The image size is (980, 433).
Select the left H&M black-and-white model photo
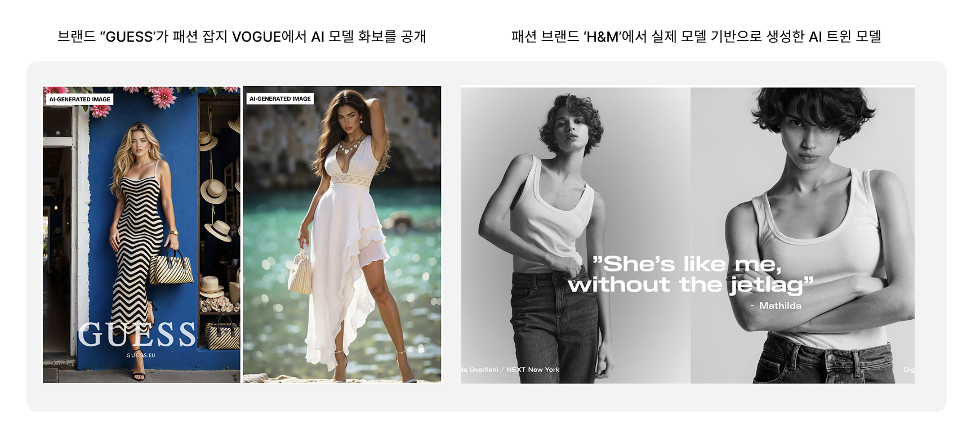click(576, 235)
